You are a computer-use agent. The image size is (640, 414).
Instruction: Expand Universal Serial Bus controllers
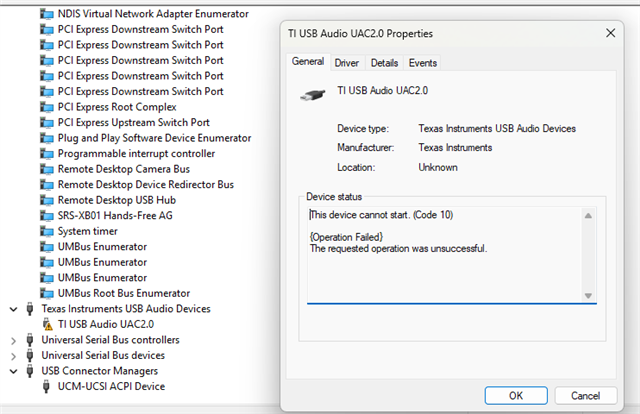point(13,341)
